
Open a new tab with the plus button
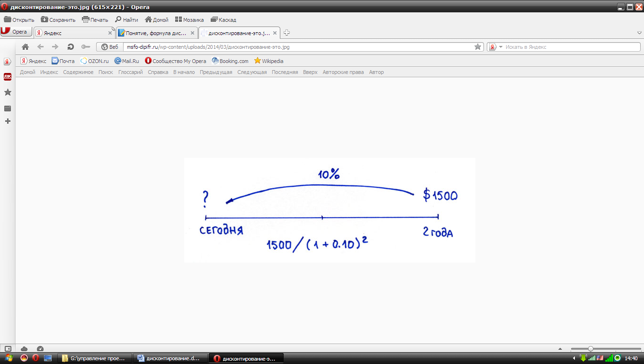pos(286,33)
